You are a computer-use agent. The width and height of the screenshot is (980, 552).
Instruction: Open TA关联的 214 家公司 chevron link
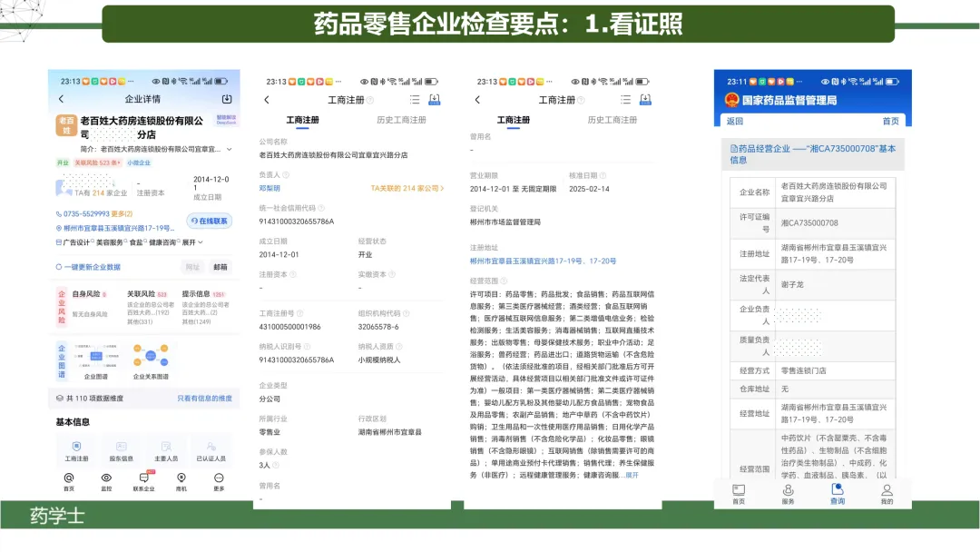tap(407, 188)
